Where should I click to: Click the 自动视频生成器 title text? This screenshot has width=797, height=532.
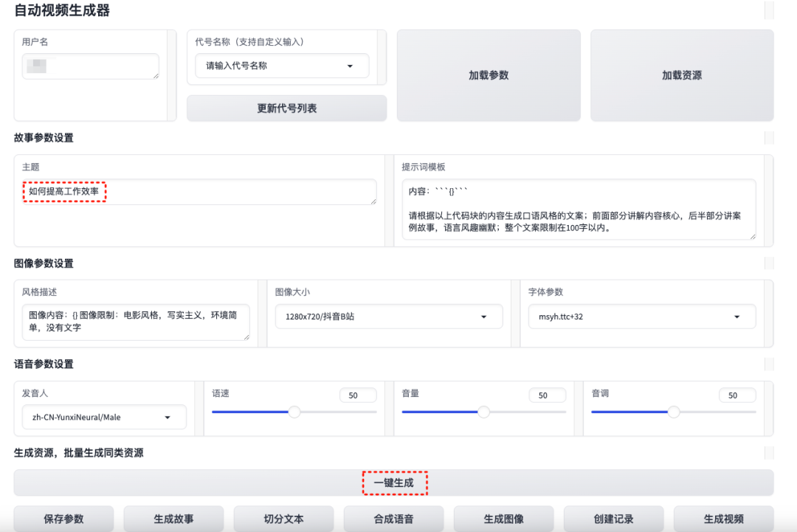pos(61,10)
